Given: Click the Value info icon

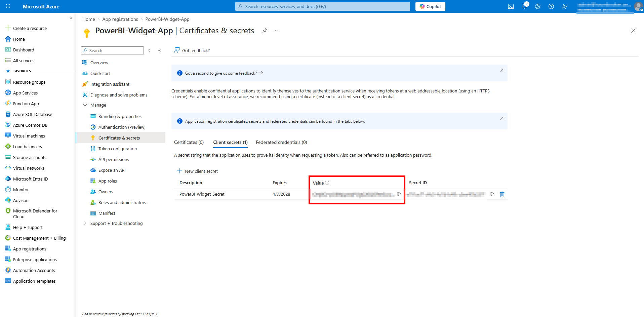Looking at the screenshot, I should pos(327,183).
